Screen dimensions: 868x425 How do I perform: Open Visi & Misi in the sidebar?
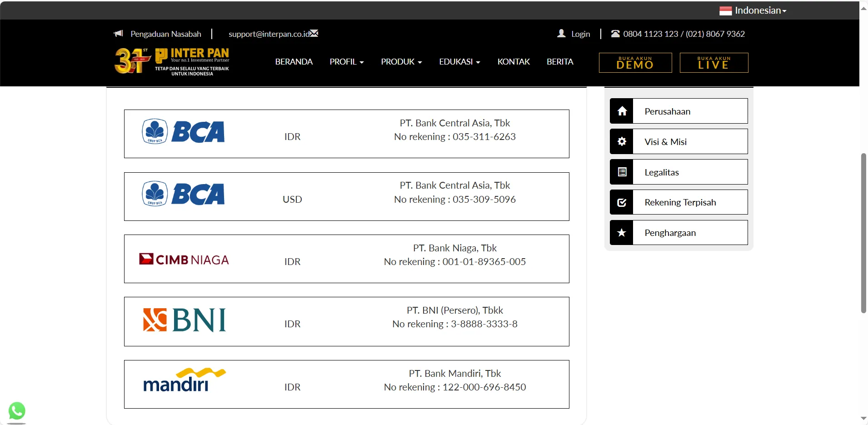(x=679, y=141)
